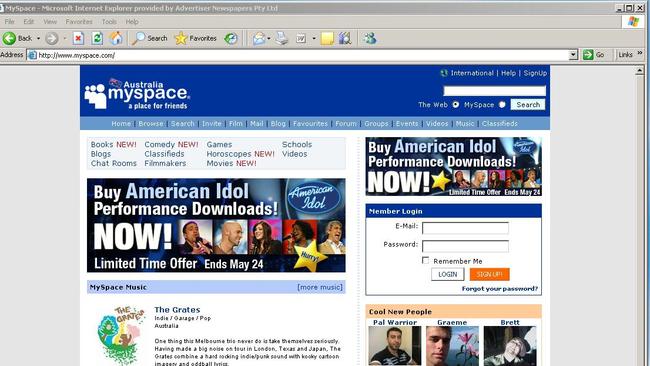The image size is (650, 366).
Task: Open Classifieds in the MySpace nav bar
Action: pos(500,124)
